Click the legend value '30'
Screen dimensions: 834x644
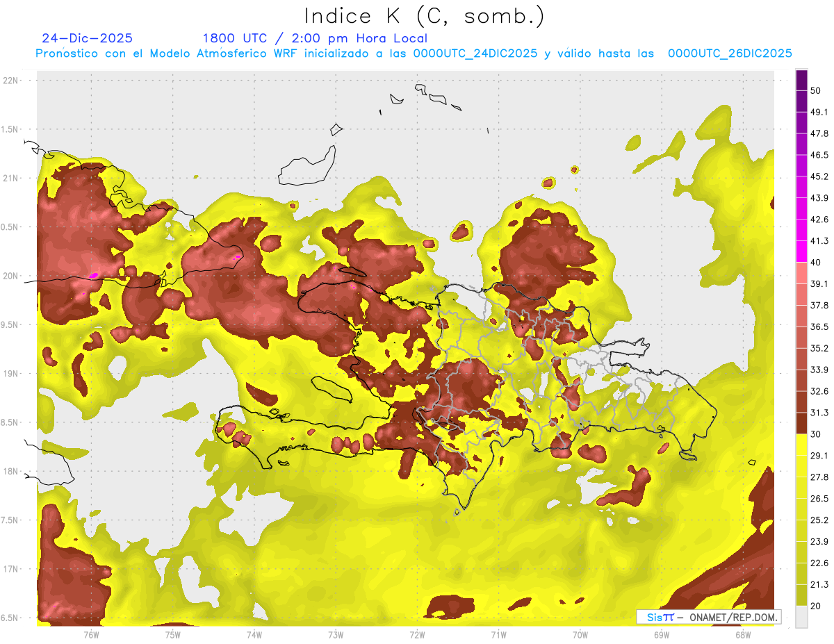pos(816,434)
